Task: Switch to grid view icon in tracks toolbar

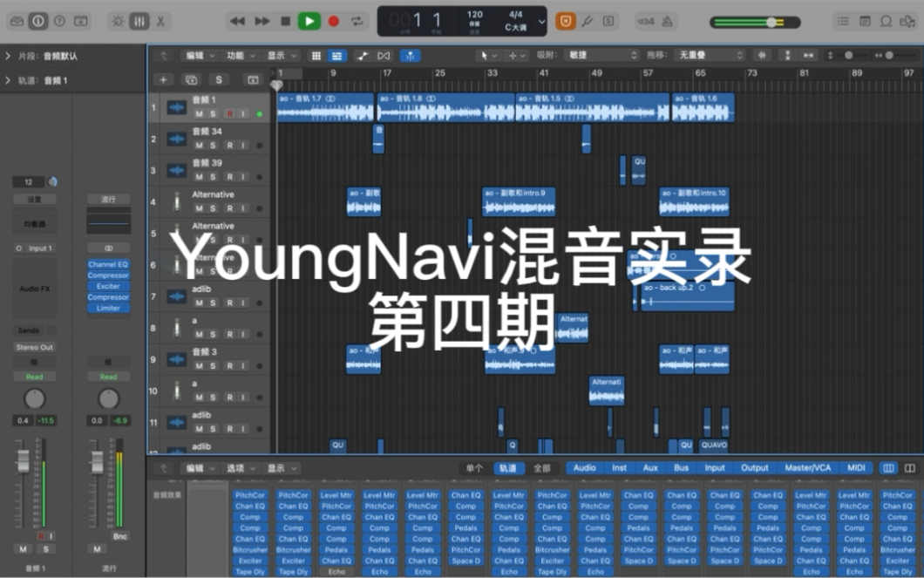Action: pyautogui.click(x=316, y=56)
